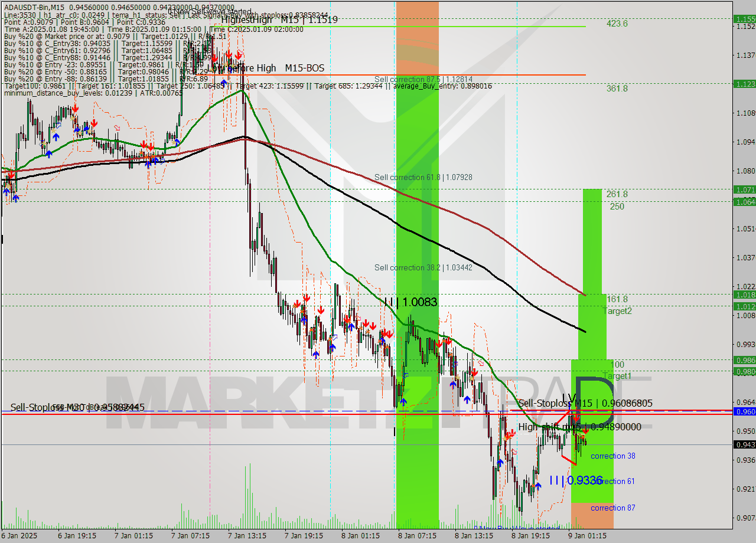Click the 'I I I 0.9336' wave label
This screenshot has width=756, height=543.
click(576, 480)
